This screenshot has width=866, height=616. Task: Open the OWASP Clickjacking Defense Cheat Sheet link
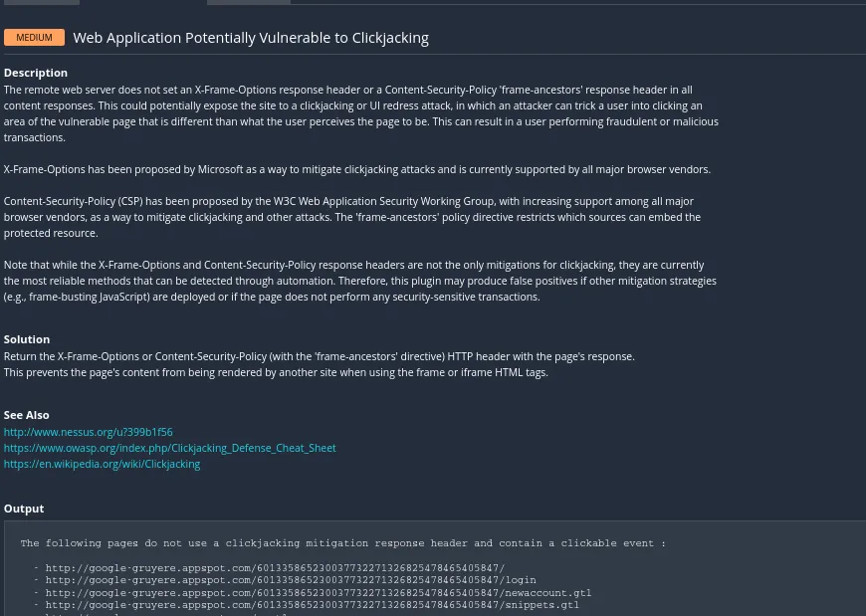(x=169, y=448)
